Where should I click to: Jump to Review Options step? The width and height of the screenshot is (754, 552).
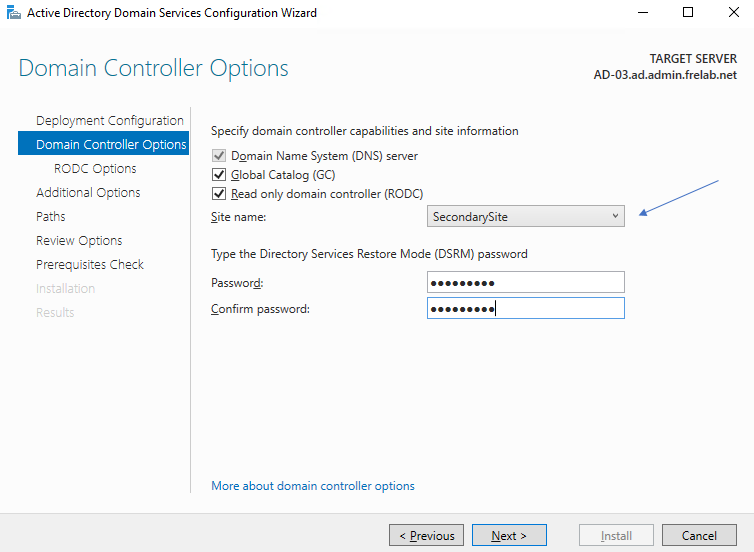pos(79,241)
